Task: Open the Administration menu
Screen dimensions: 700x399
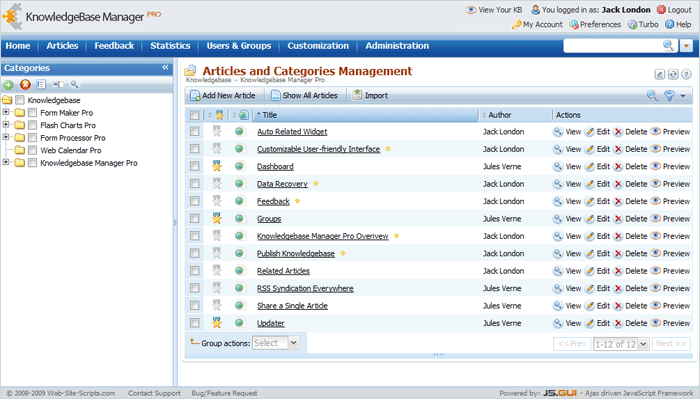Action: 397,46
